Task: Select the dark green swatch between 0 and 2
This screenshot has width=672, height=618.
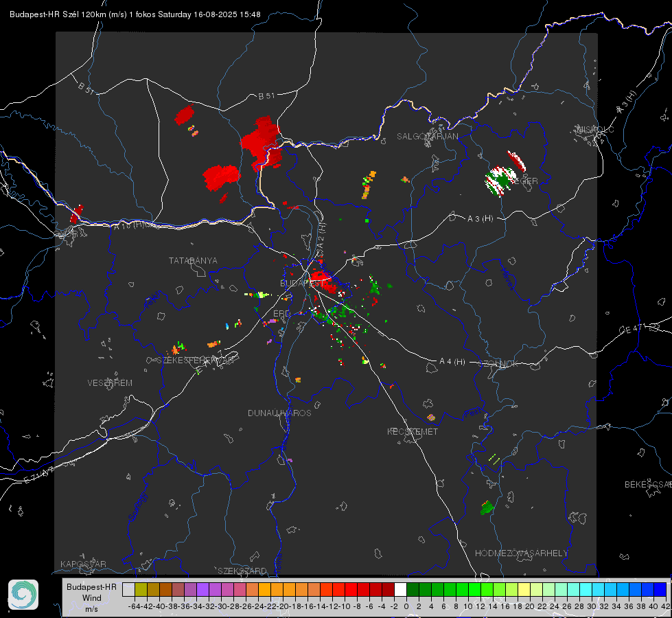Action: click(413, 589)
